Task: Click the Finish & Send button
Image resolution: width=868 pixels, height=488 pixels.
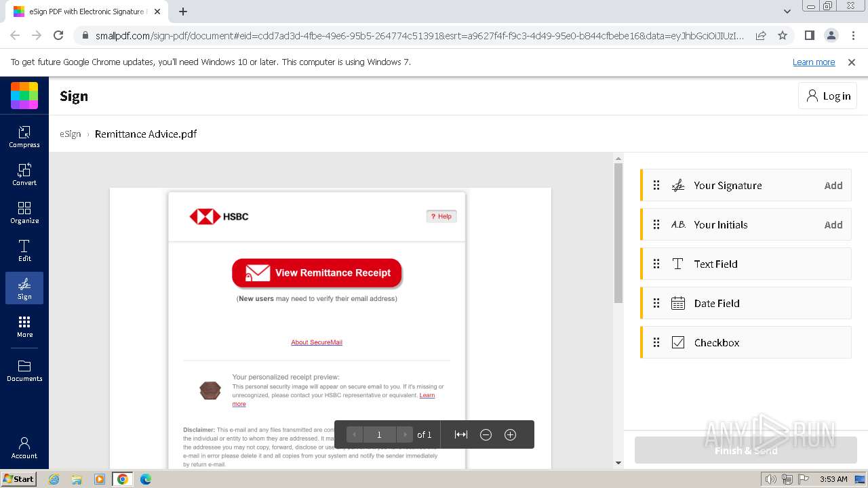Action: coord(746,450)
